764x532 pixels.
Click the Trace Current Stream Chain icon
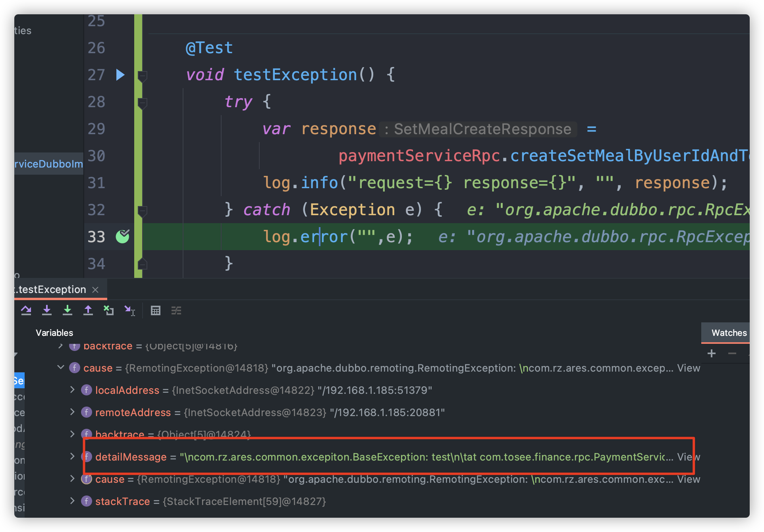(x=176, y=310)
